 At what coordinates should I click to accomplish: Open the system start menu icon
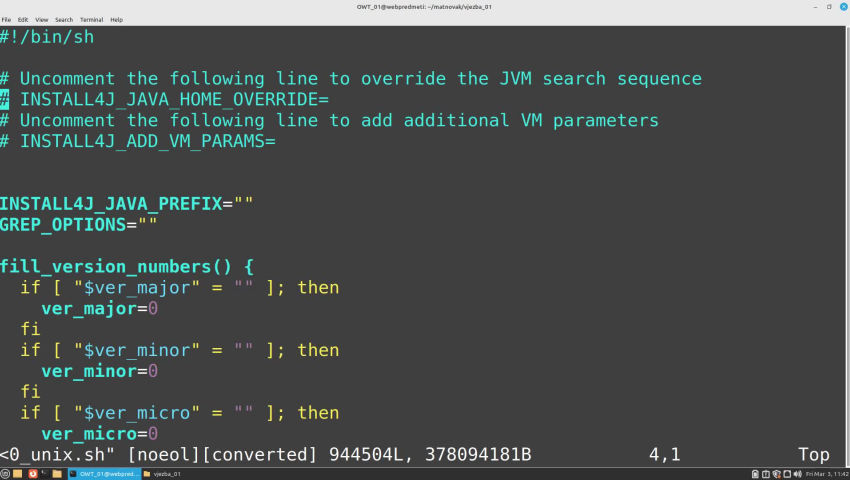[6, 473]
